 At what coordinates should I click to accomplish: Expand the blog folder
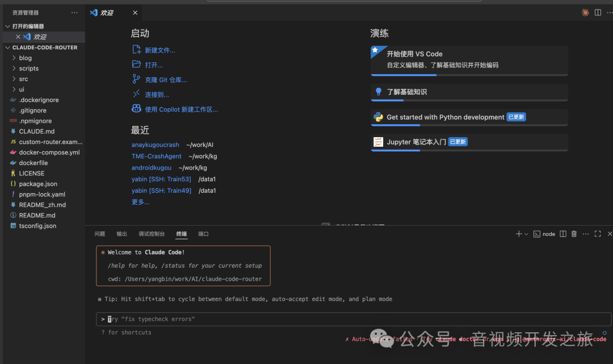44,58
